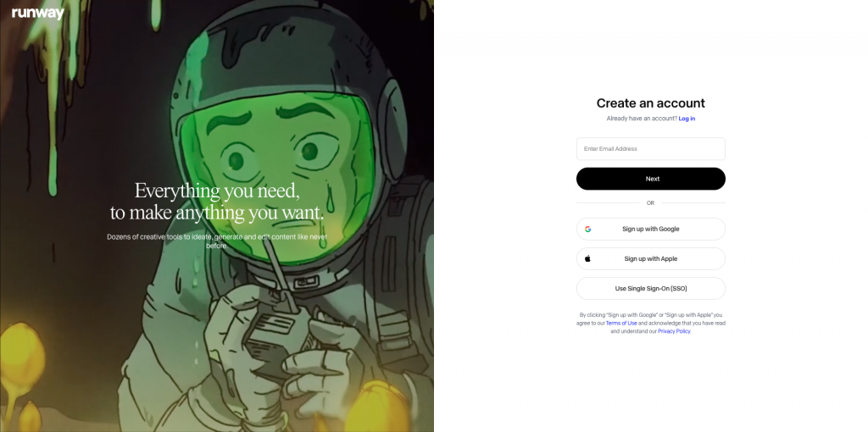Click the black Next button
This screenshot has width=868, height=432.
[650, 179]
